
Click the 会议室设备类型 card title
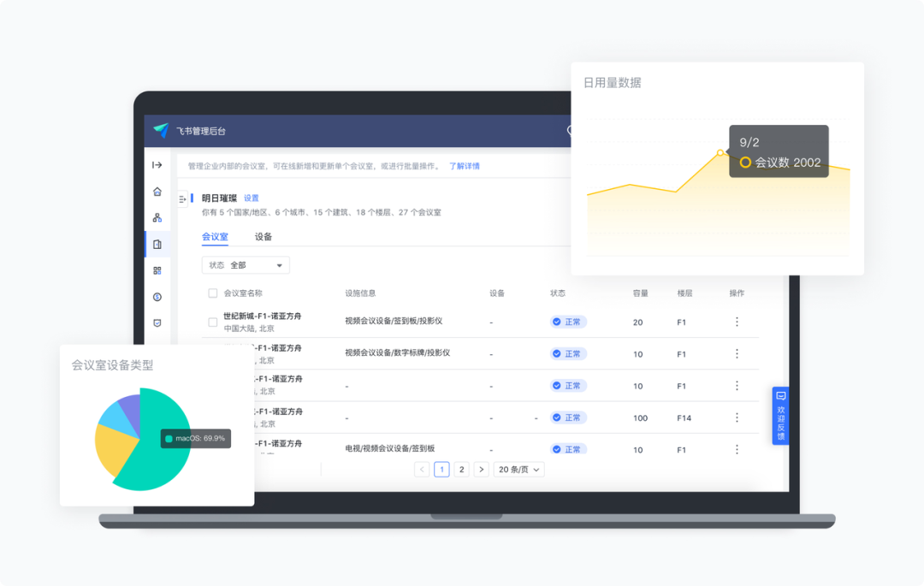(x=113, y=365)
